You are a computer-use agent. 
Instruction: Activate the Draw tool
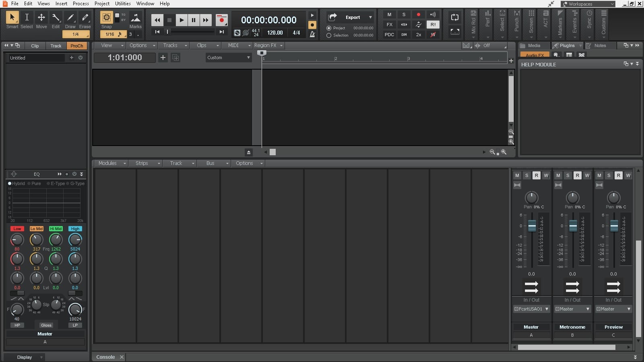(70, 20)
